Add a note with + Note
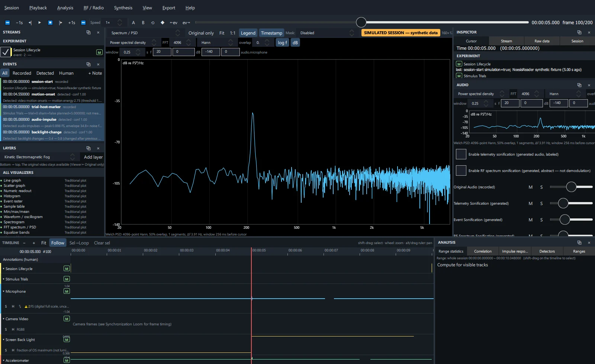This screenshot has height=364, width=595. tap(95, 73)
